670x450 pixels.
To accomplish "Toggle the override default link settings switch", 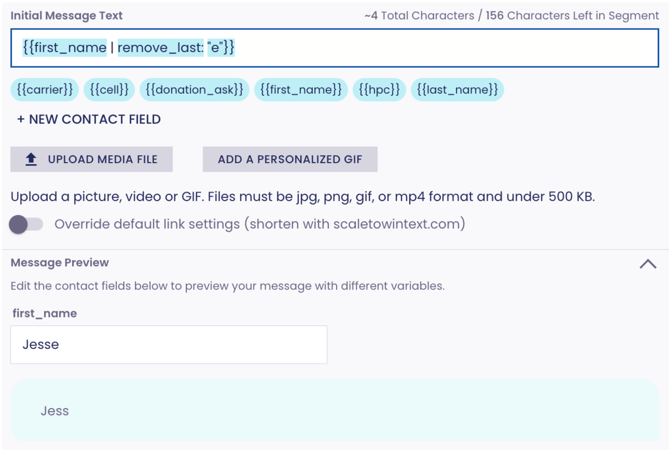I will pos(26,224).
